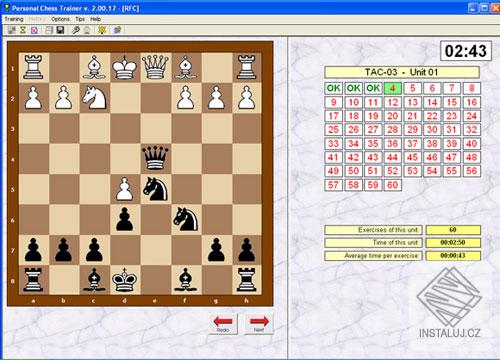500x360 pixels.
Task: Open exercise number 5
Action: coord(412,88)
